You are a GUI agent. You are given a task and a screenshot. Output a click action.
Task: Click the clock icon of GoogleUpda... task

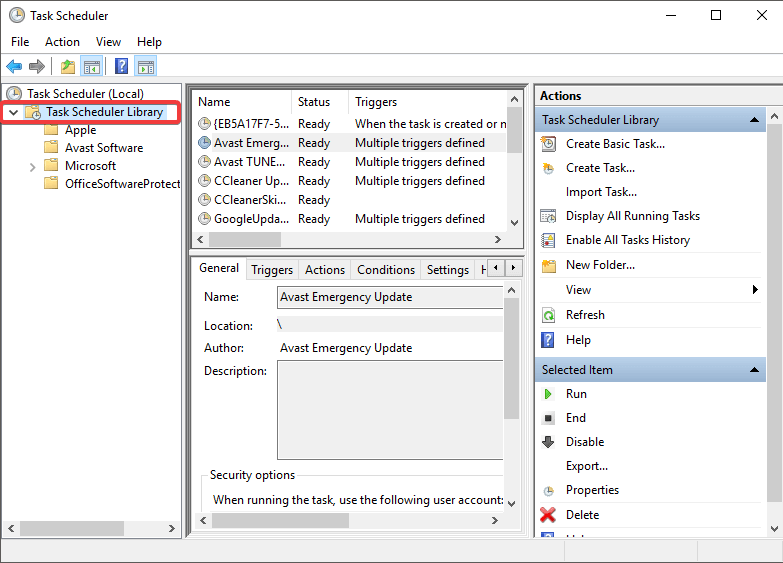[204, 218]
